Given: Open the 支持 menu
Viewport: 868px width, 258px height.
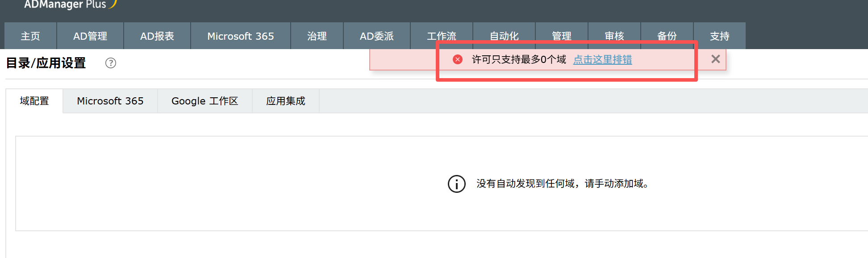Looking at the screenshot, I should (720, 36).
